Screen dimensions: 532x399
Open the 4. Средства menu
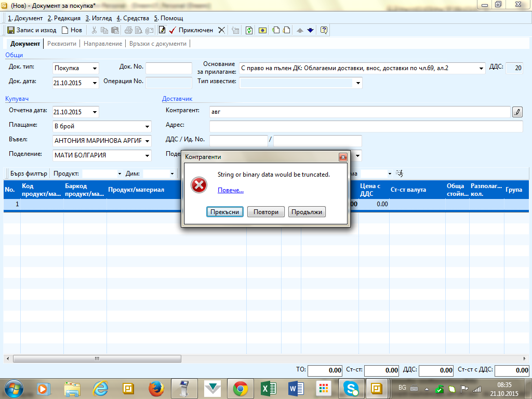click(133, 18)
